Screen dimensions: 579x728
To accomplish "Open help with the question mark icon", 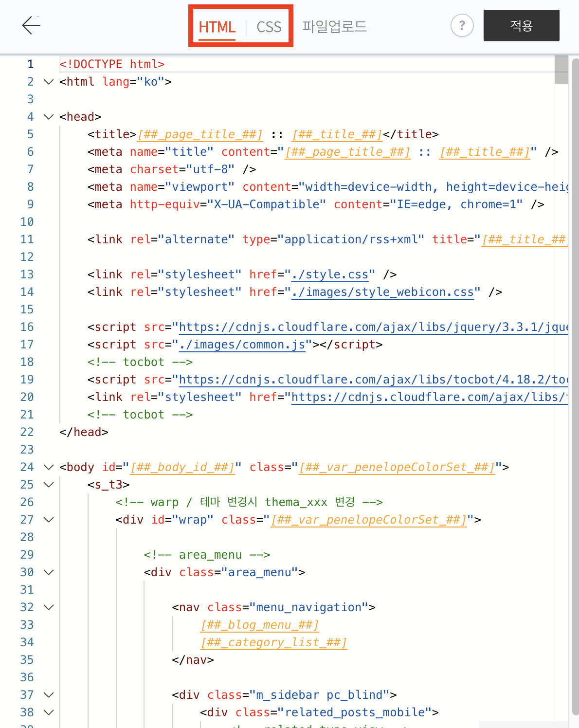I will click(x=462, y=25).
